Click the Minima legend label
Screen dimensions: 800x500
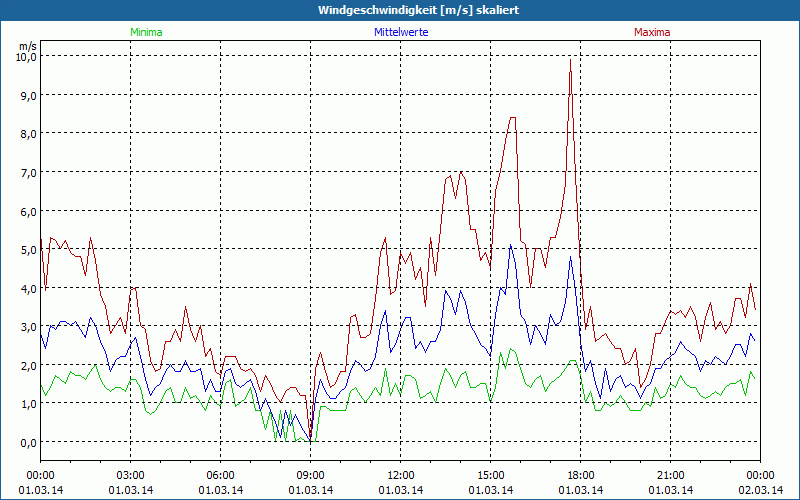point(145,32)
